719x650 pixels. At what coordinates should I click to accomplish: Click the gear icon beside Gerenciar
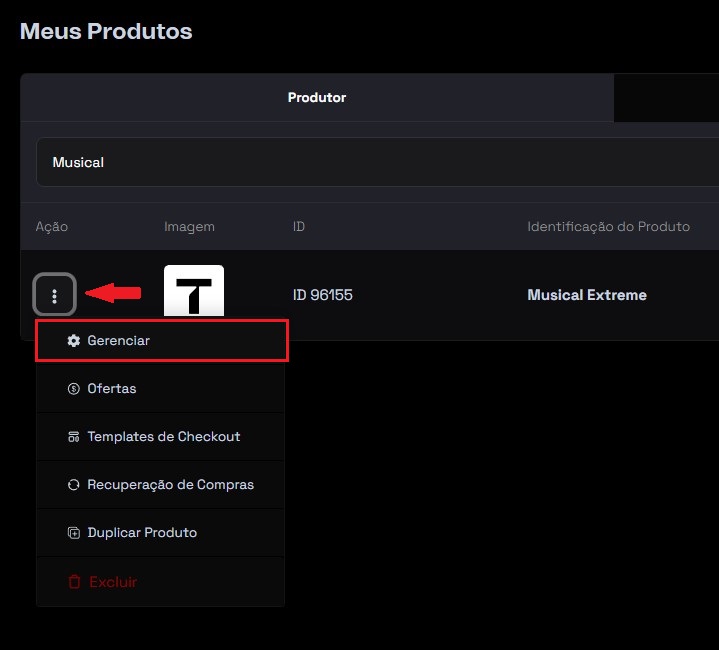[x=73, y=341]
